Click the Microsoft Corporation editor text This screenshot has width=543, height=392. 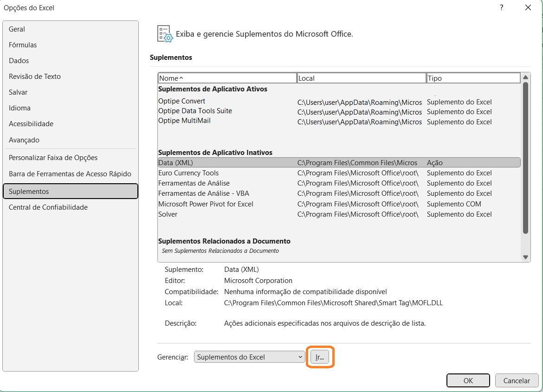258,281
